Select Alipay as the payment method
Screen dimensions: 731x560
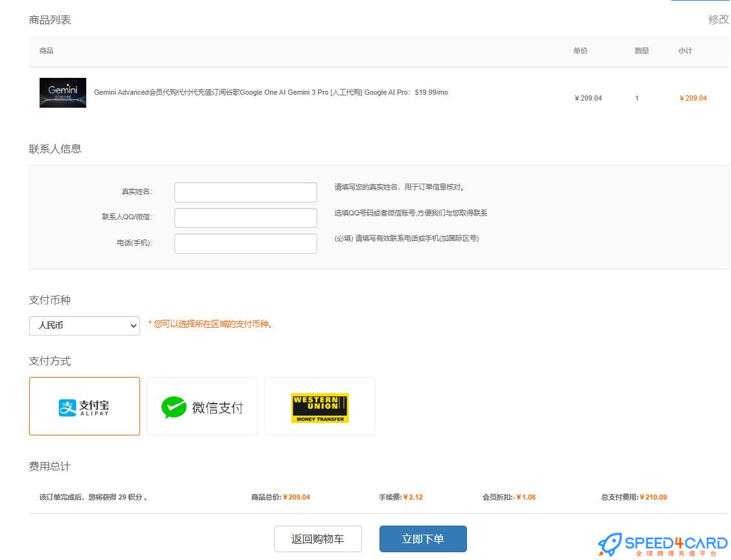point(84,406)
